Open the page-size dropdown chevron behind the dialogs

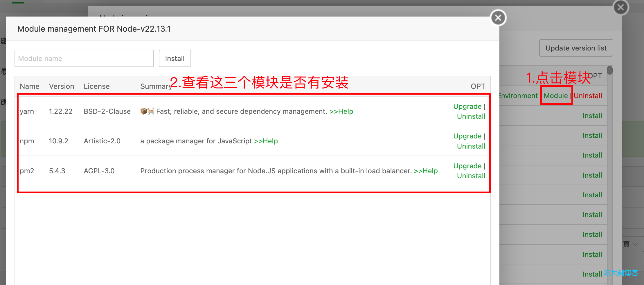636,244
